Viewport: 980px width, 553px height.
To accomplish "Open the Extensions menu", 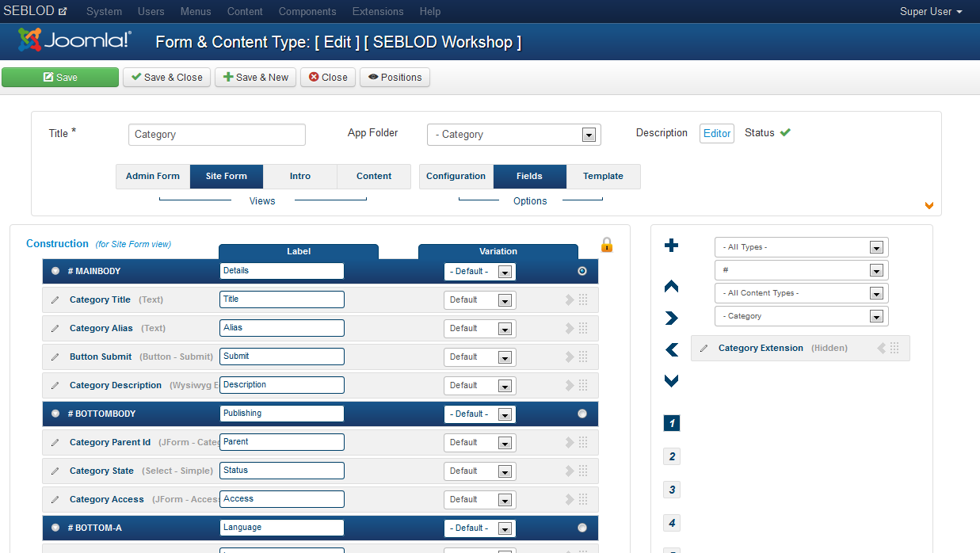I will click(378, 11).
